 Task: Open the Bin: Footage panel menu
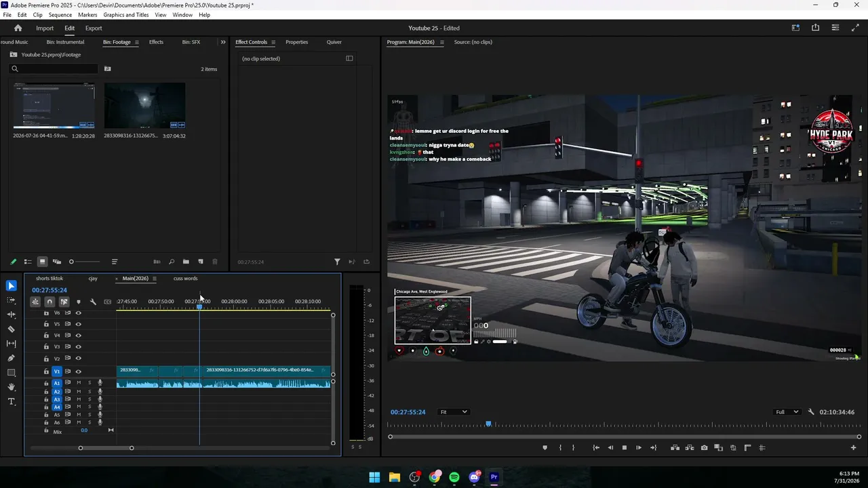tap(137, 42)
